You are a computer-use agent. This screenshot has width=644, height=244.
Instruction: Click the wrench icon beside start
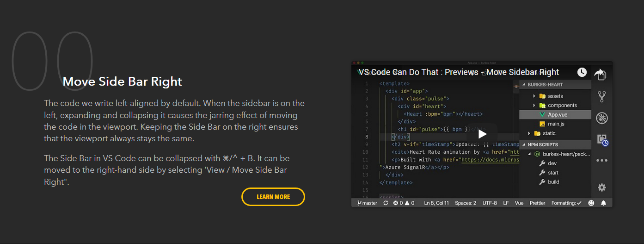point(543,173)
